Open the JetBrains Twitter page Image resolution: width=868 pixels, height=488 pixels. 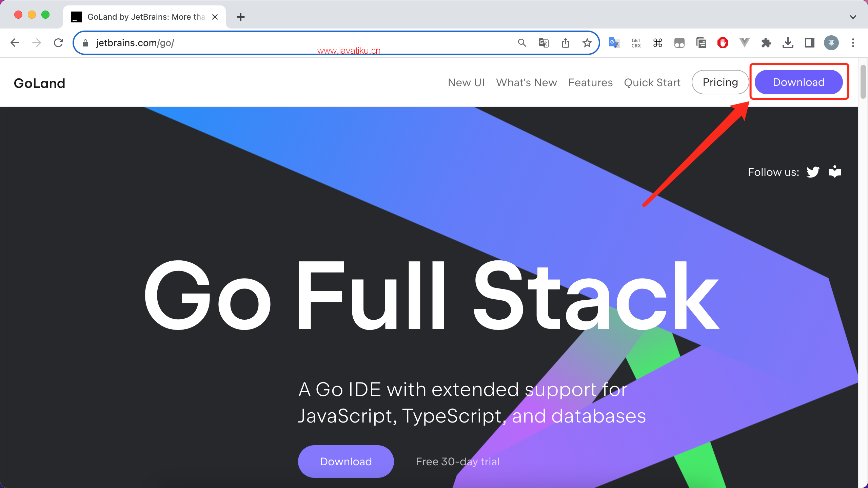(x=813, y=172)
